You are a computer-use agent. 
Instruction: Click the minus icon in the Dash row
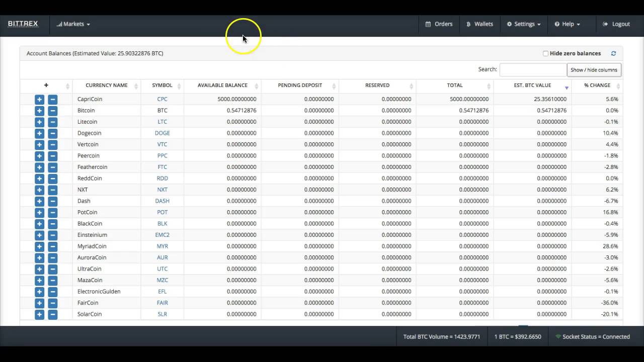(x=52, y=201)
